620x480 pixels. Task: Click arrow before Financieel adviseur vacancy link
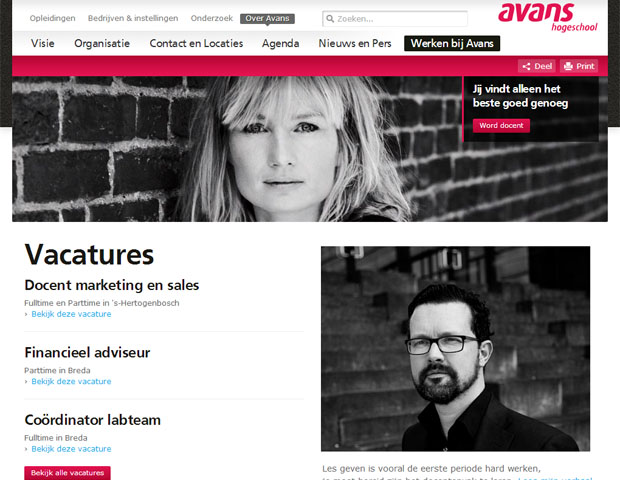(x=26, y=382)
